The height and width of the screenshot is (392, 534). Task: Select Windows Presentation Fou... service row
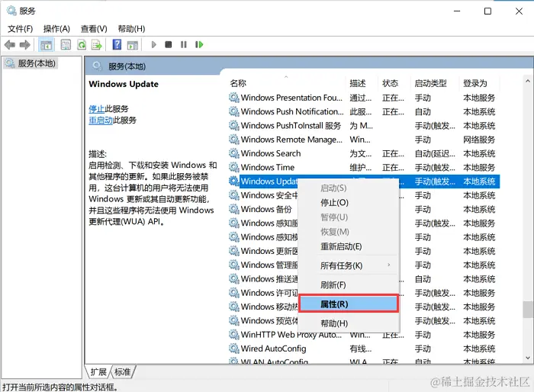pyautogui.click(x=363, y=98)
